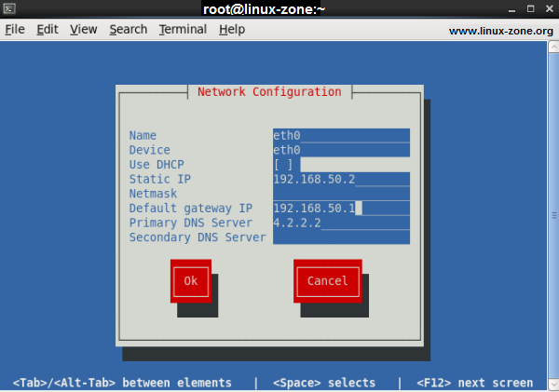Click the 'Default gateway IP' label
This screenshot has height=392, width=559.
tap(191, 209)
